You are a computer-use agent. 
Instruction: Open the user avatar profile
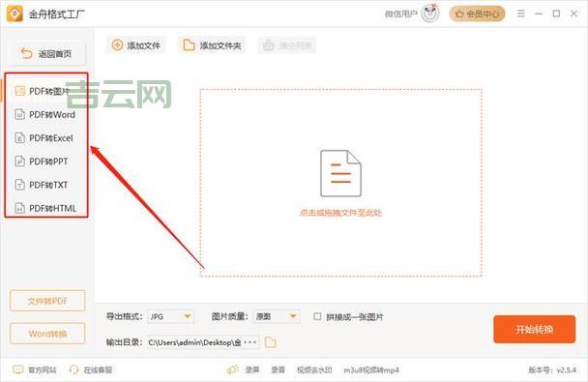[430, 14]
